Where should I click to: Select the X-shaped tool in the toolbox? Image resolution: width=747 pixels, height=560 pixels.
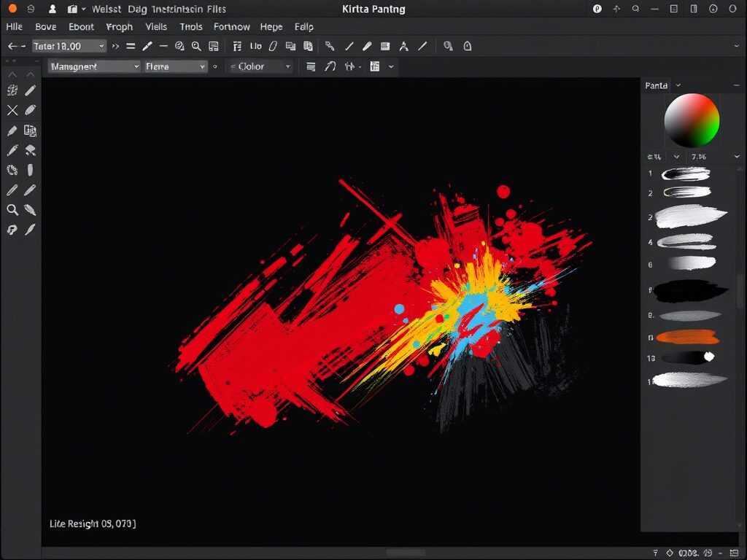coord(12,110)
